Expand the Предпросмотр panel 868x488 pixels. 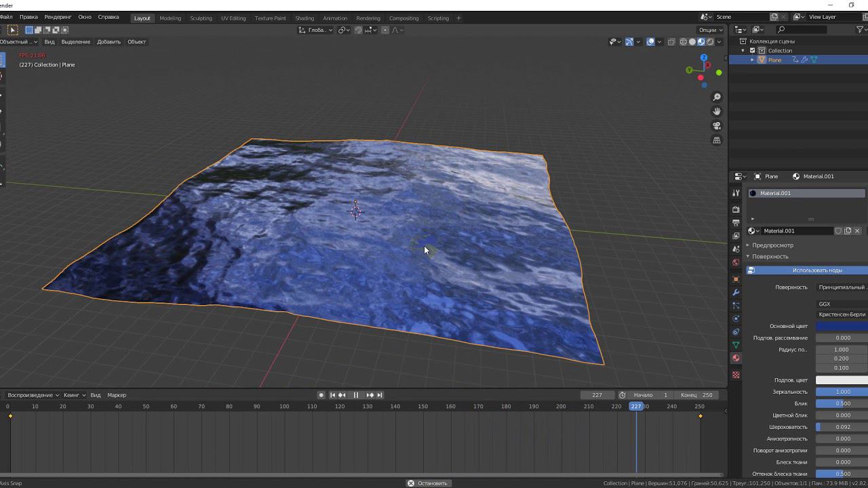click(x=772, y=245)
